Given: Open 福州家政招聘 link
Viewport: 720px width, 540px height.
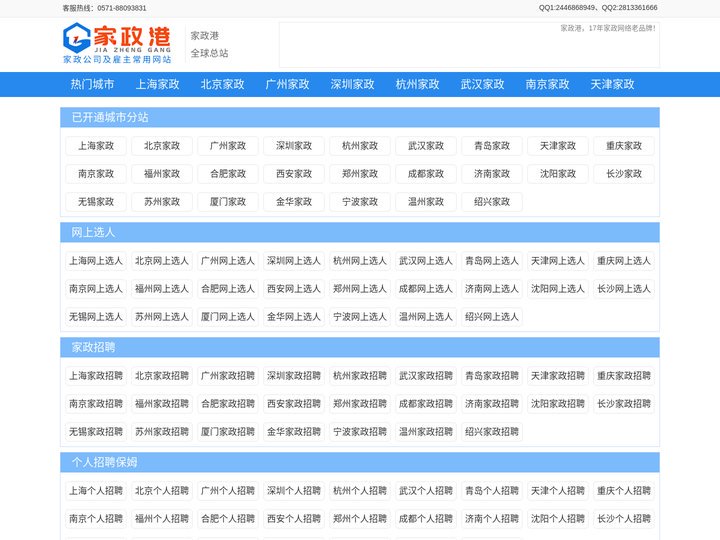Looking at the screenshot, I should (x=162, y=404).
